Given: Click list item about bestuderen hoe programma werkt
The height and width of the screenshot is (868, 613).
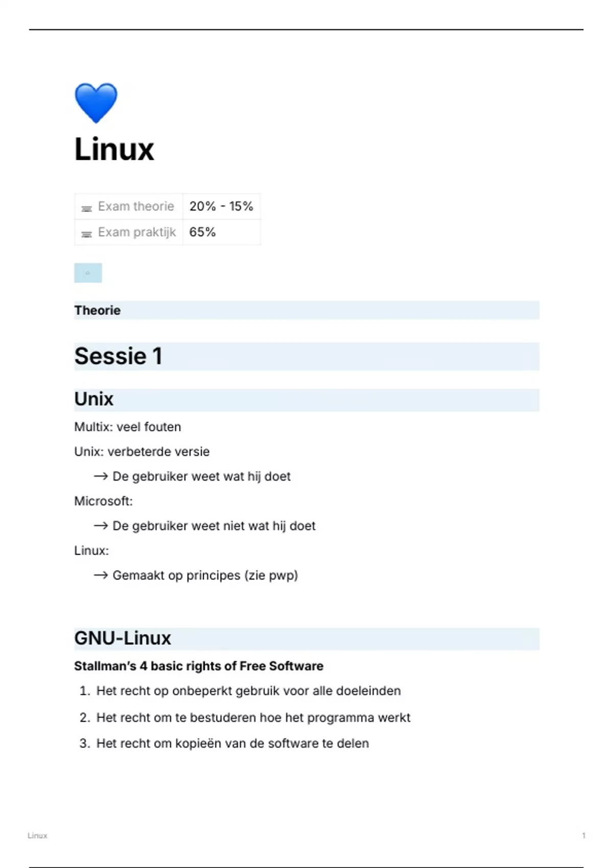Looking at the screenshot, I should click(253, 717).
